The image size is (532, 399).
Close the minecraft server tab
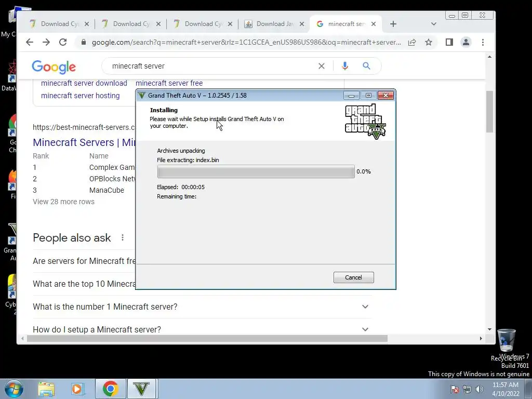click(374, 24)
